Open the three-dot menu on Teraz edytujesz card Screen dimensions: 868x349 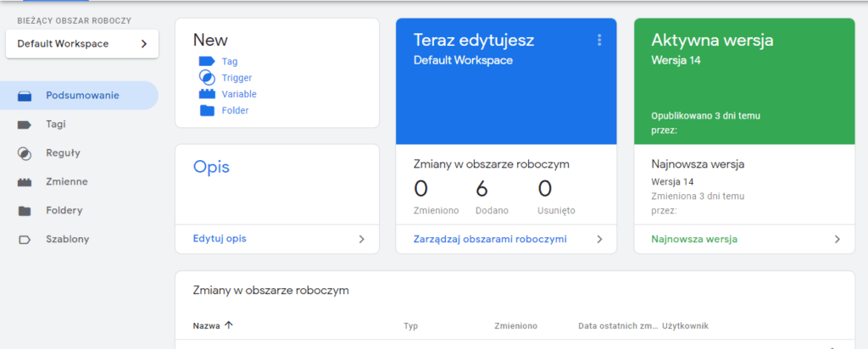click(x=599, y=40)
